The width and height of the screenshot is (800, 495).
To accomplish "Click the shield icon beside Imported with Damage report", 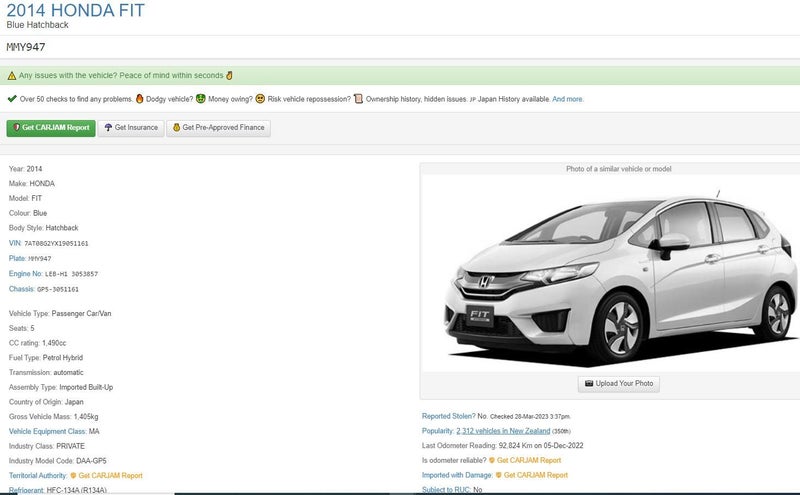I will [499, 475].
